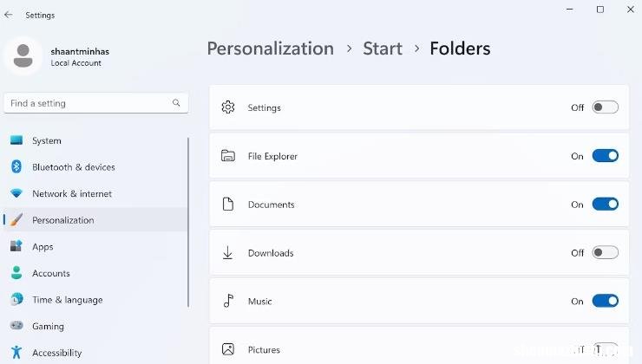Viewport: 642px width, 364px height.
Task: Go to Start in the breadcrumb
Action: [383, 49]
